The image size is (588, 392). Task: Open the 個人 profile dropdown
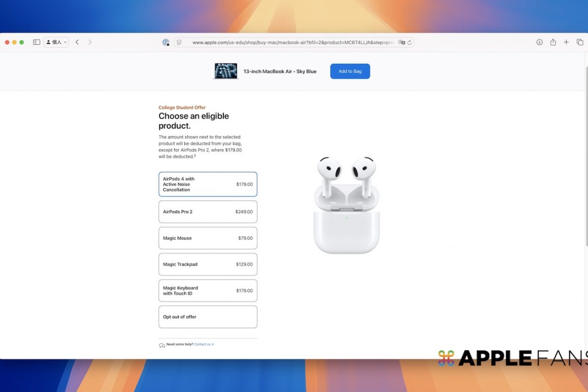pyautogui.click(x=56, y=42)
